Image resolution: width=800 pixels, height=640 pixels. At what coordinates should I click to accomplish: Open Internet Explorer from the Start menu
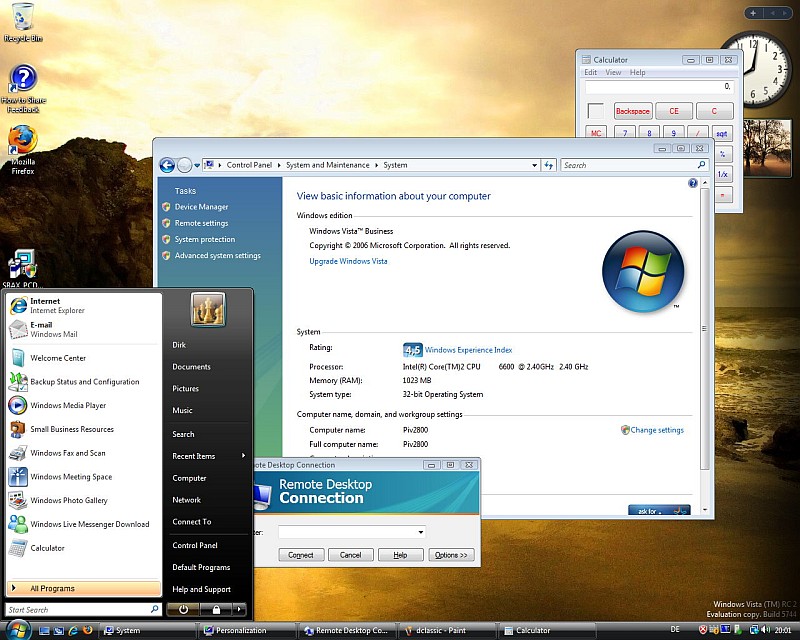tap(85, 305)
